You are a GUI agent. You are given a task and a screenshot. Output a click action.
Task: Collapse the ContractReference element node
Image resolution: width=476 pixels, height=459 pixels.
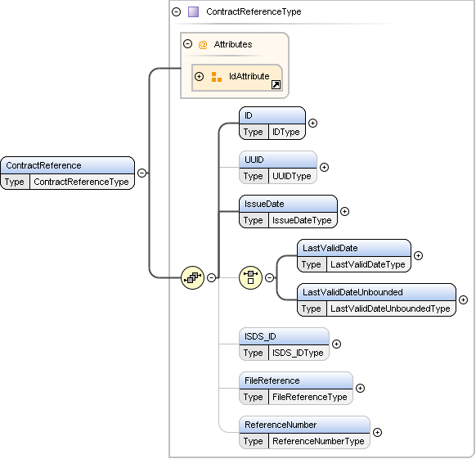tap(141, 173)
